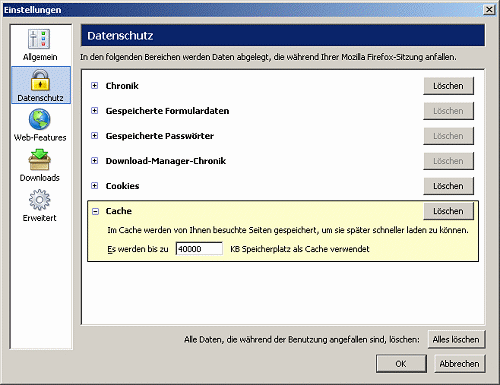Click Löschen button for Gespeicherte Passwörter
This screenshot has height=385, width=500.
click(x=448, y=136)
